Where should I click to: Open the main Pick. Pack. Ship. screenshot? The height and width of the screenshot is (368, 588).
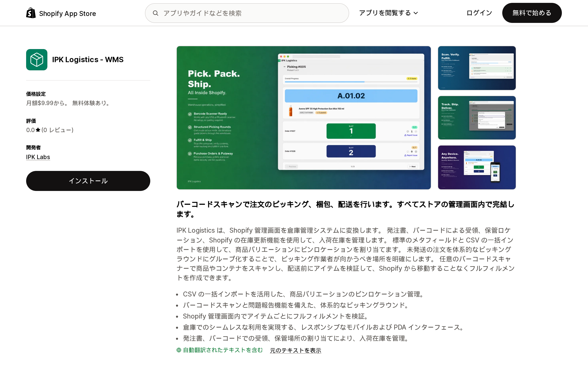pyautogui.click(x=304, y=118)
